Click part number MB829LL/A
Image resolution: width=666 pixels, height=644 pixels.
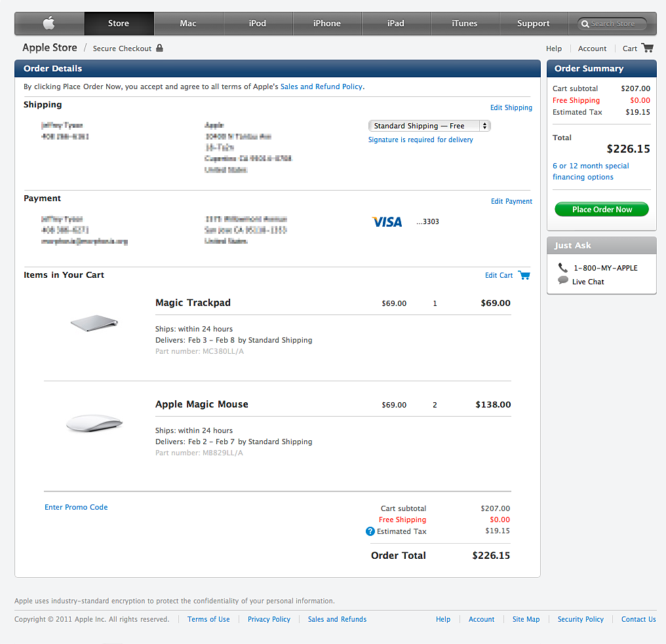tap(223, 453)
